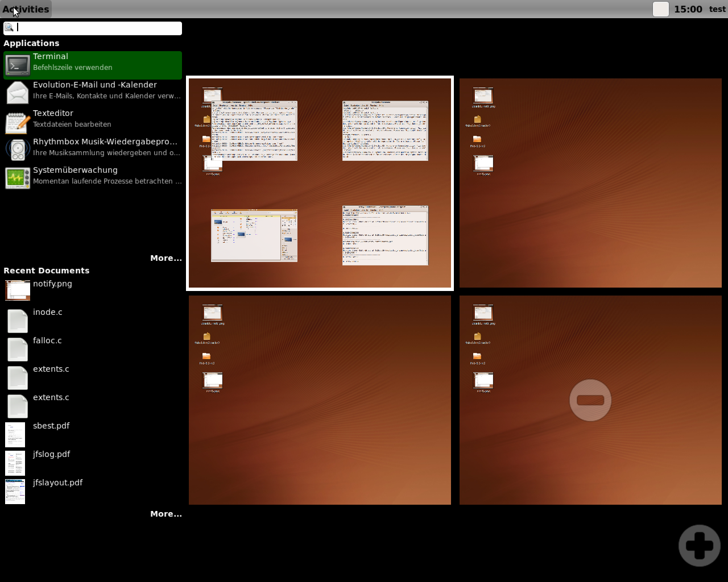Viewport: 728px width, 582px height.
Task: Open the user menu labeled test
Action: click(717, 9)
